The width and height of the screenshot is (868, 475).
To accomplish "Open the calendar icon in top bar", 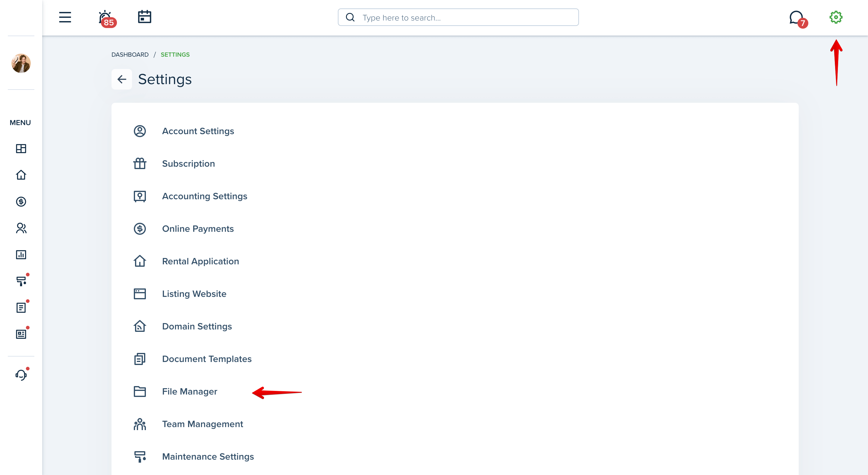I will pyautogui.click(x=145, y=17).
